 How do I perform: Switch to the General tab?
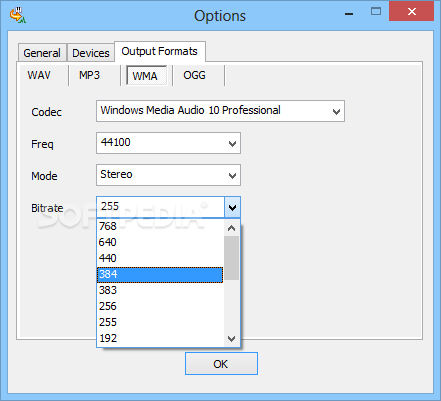[x=42, y=53]
